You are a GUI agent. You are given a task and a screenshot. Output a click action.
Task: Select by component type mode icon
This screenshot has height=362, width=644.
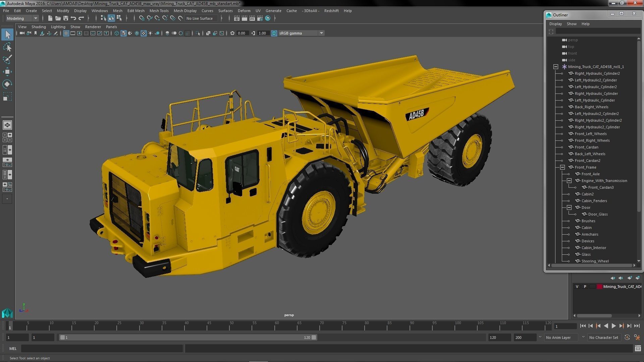point(119,18)
